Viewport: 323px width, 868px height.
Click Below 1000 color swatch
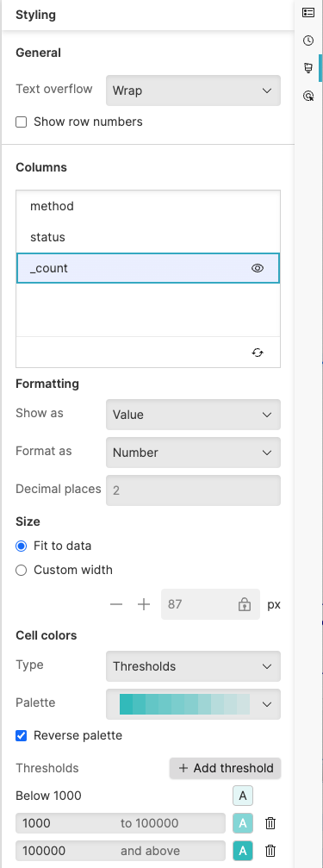[x=243, y=796]
